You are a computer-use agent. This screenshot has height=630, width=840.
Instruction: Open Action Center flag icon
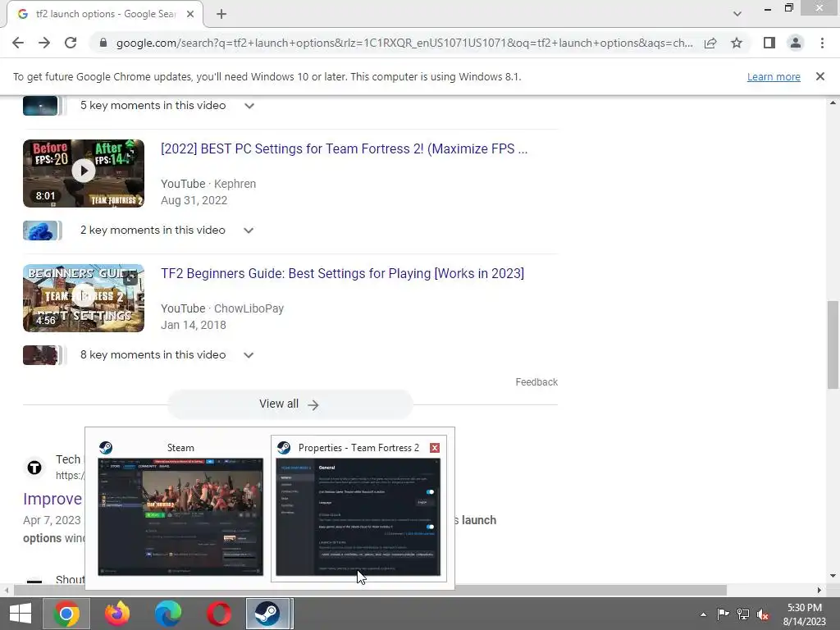pyautogui.click(x=723, y=614)
